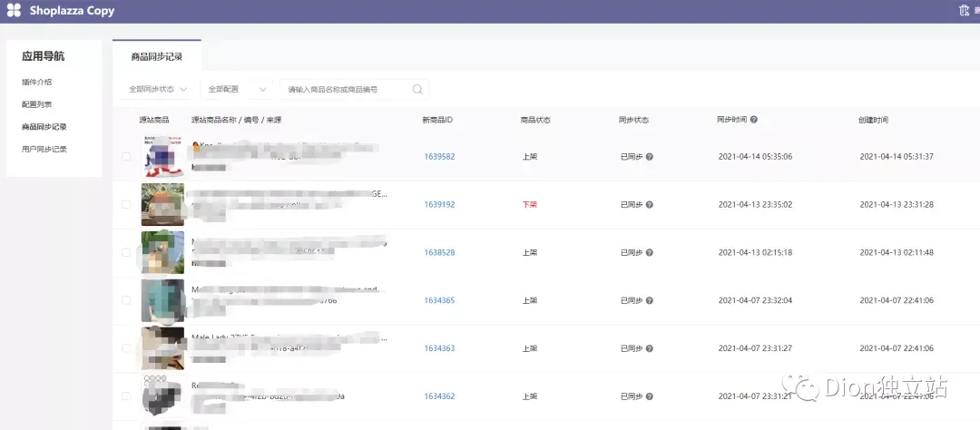Click help icon next to 已同步 for product 1634365
The height and width of the screenshot is (430, 980).
pyautogui.click(x=650, y=300)
